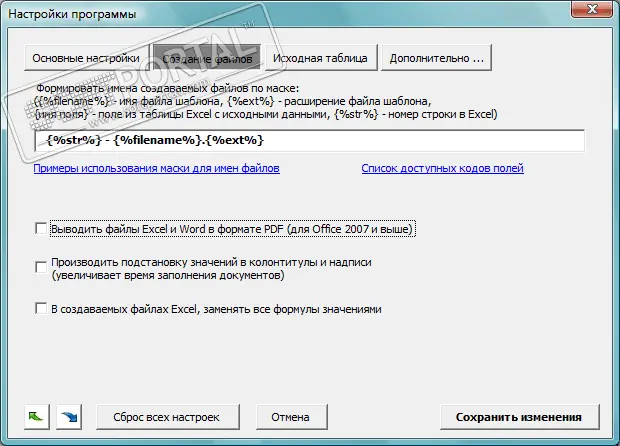The width and height of the screenshot is (620, 446).
Task: Click label text Выводить файлы Excel и Word
Action: pyautogui.click(x=232, y=229)
